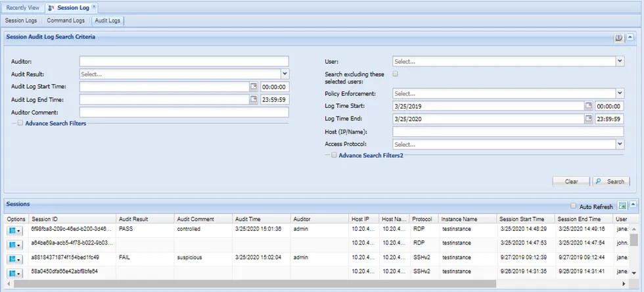The width and height of the screenshot is (644, 292).
Task: Open options menu for session a88184371874 row
Action: [x=14, y=259]
